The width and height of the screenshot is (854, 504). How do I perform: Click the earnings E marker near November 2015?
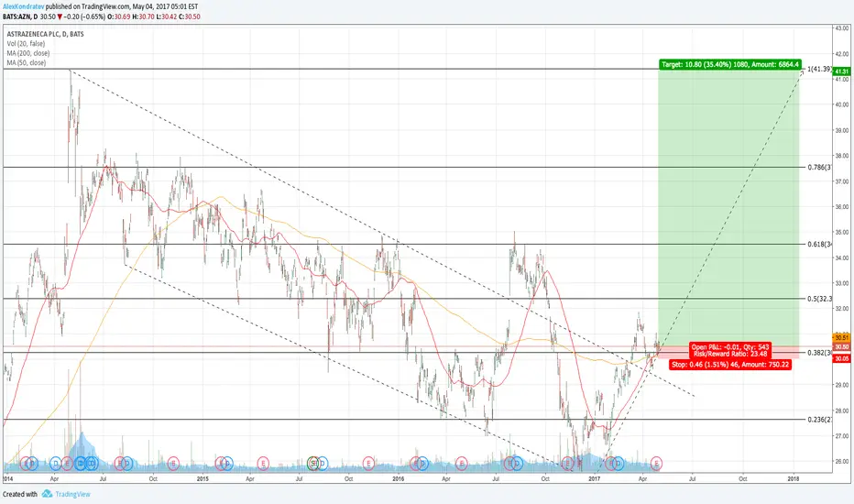368,464
